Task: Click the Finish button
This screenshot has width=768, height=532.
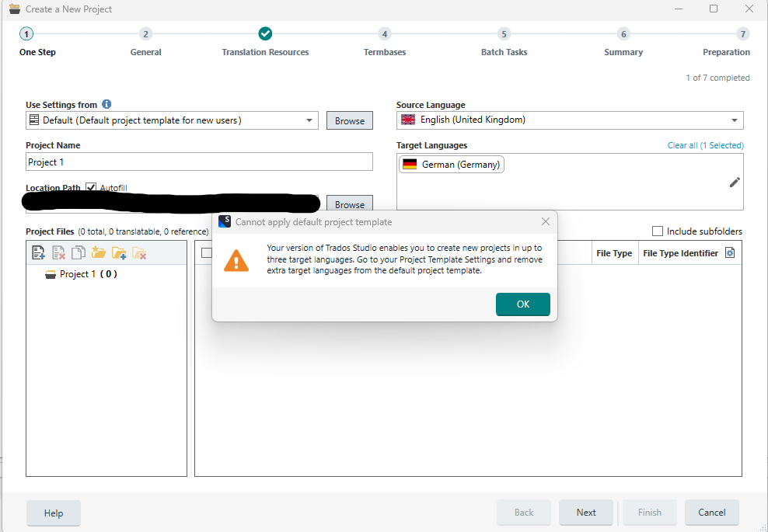Action: [650, 513]
